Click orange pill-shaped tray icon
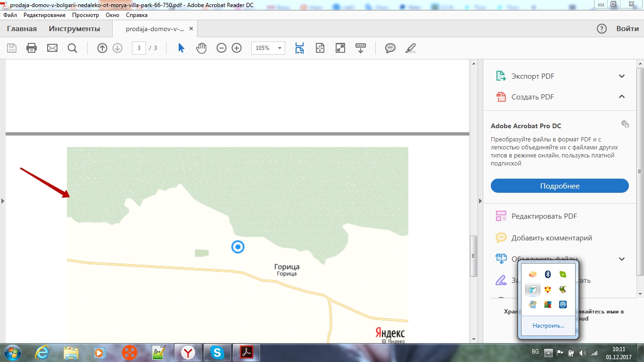The image size is (644, 362). pyautogui.click(x=533, y=274)
